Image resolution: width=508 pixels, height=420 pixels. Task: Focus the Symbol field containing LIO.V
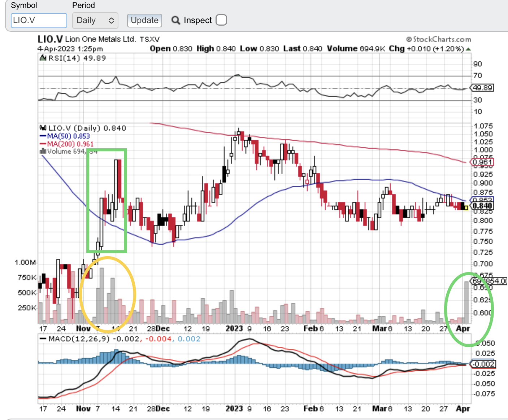pos(39,20)
